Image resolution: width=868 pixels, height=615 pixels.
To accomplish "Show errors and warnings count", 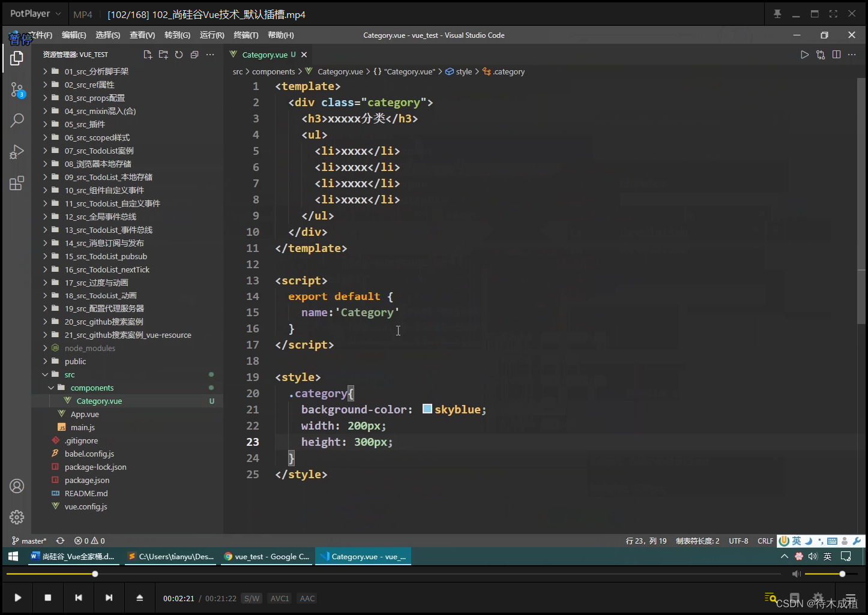I will [x=89, y=541].
